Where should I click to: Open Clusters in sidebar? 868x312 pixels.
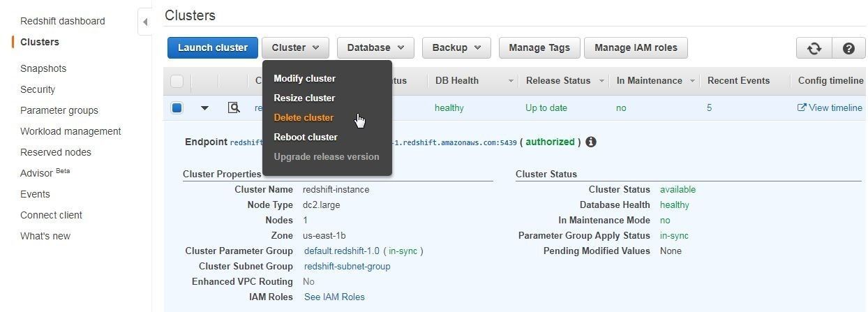point(40,42)
